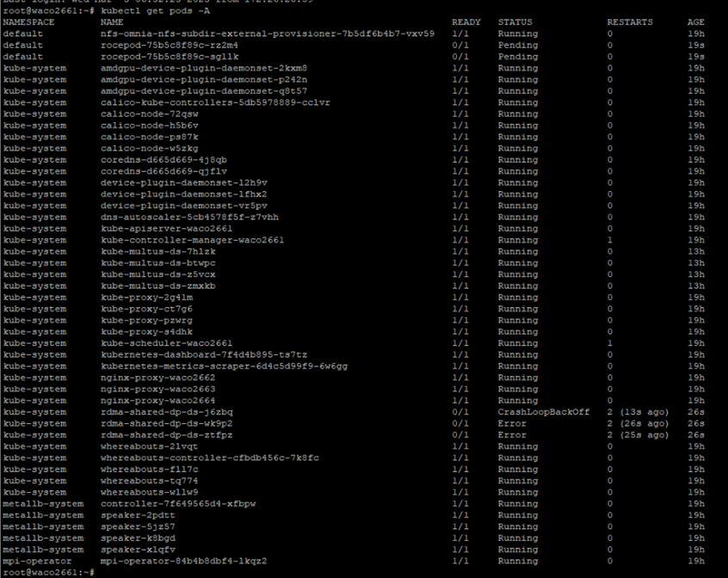Select kube-proxy-s4dhk pod name
Screen dimensions: 728x578
146,332
